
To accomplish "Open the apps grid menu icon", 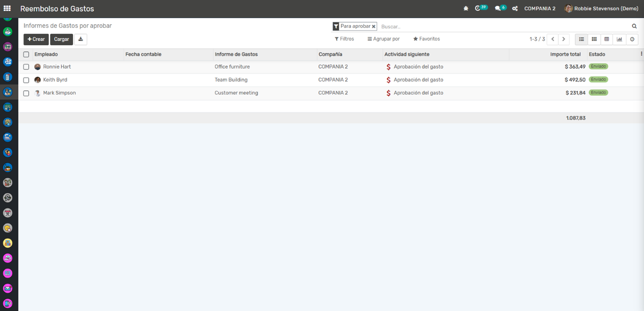I will (7, 8).
